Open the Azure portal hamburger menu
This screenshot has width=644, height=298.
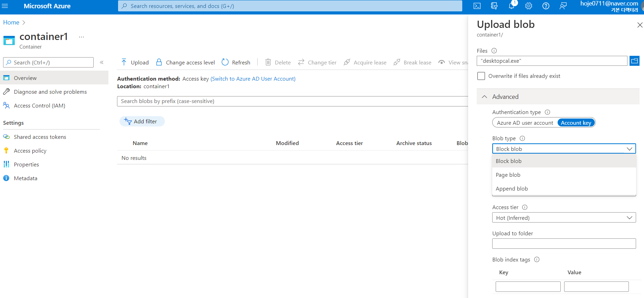[5, 6]
